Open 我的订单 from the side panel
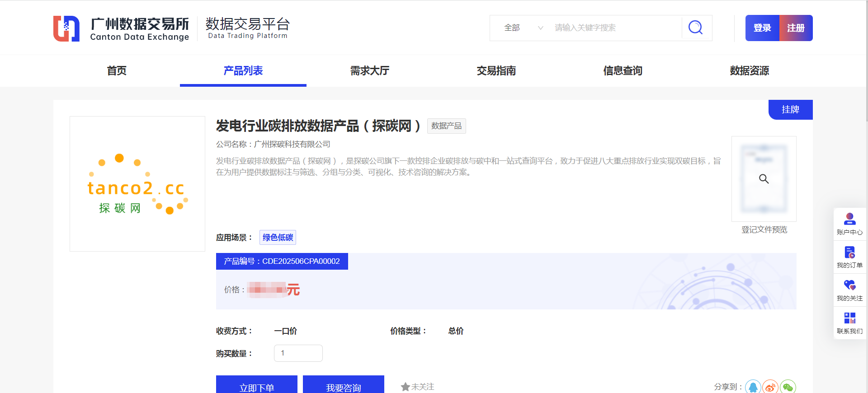 click(850, 257)
